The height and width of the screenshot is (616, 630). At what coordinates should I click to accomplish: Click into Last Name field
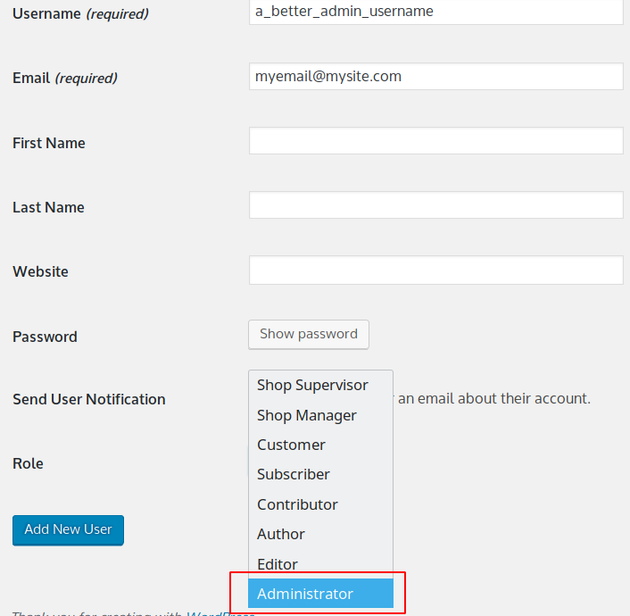(436, 205)
